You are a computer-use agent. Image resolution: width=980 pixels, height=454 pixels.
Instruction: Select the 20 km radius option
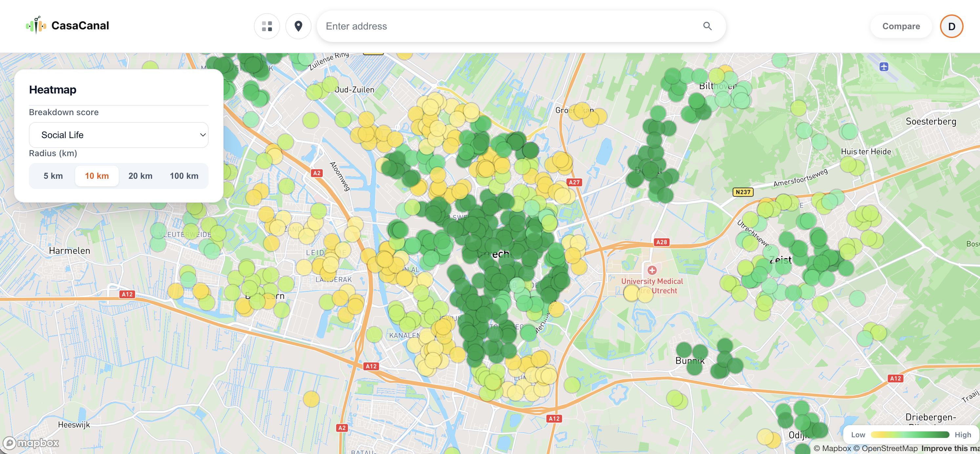pos(140,176)
